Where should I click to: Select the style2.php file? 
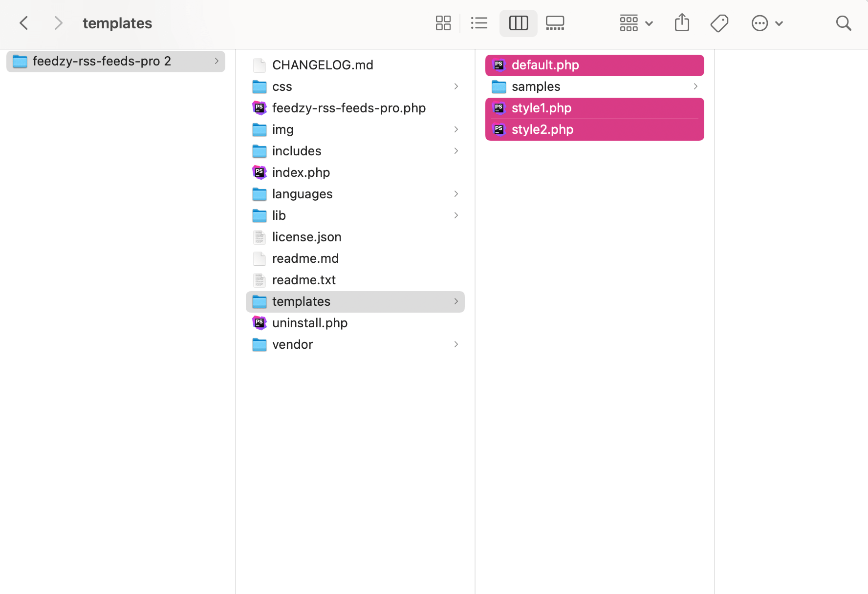pyautogui.click(x=542, y=129)
